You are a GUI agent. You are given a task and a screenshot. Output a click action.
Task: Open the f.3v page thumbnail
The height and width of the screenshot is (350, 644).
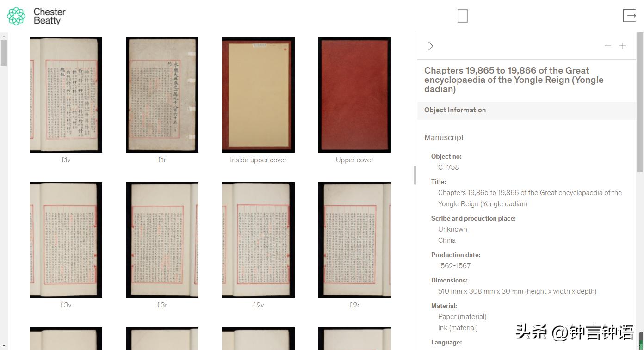(66, 240)
